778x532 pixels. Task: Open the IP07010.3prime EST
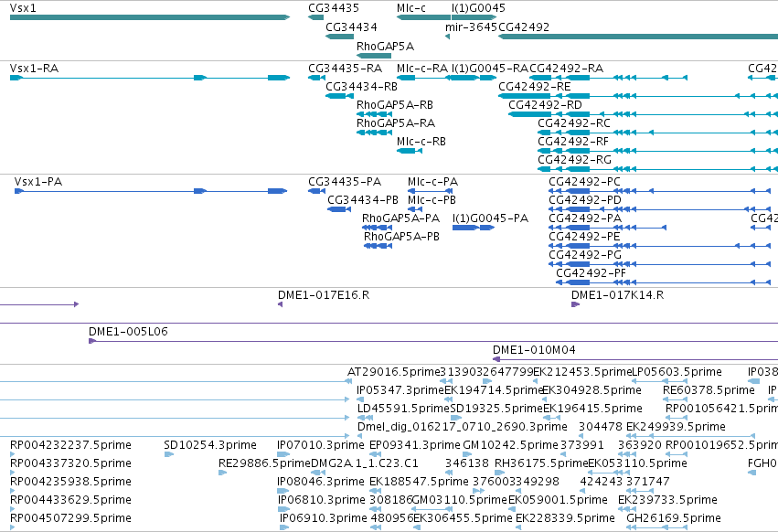[x=283, y=454]
